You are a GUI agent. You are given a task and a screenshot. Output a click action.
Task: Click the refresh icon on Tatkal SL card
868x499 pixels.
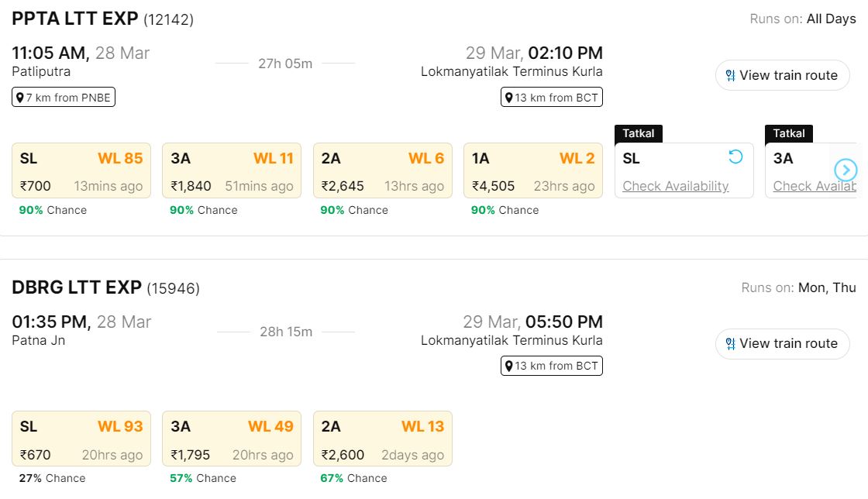point(735,157)
